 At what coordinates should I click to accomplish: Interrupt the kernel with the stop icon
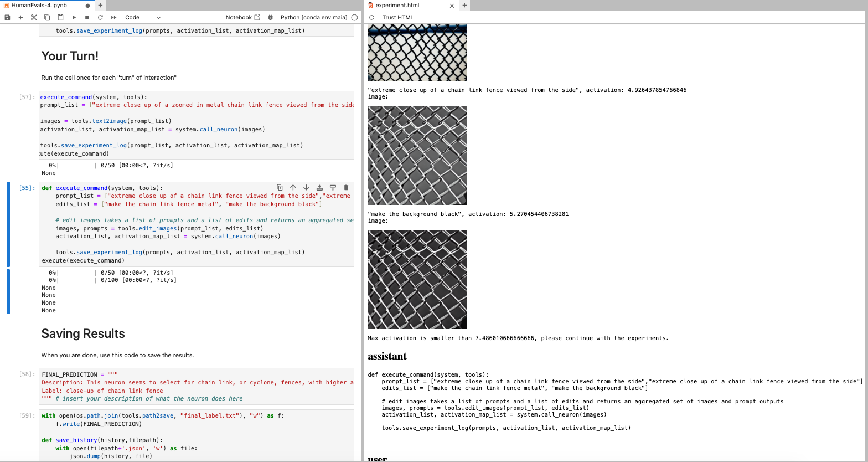87,17
